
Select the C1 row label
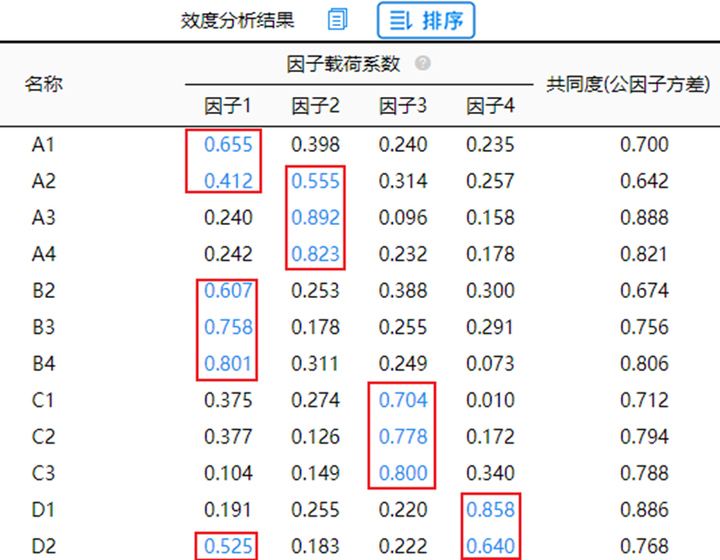pyautogui.click(x=43, y=400)
